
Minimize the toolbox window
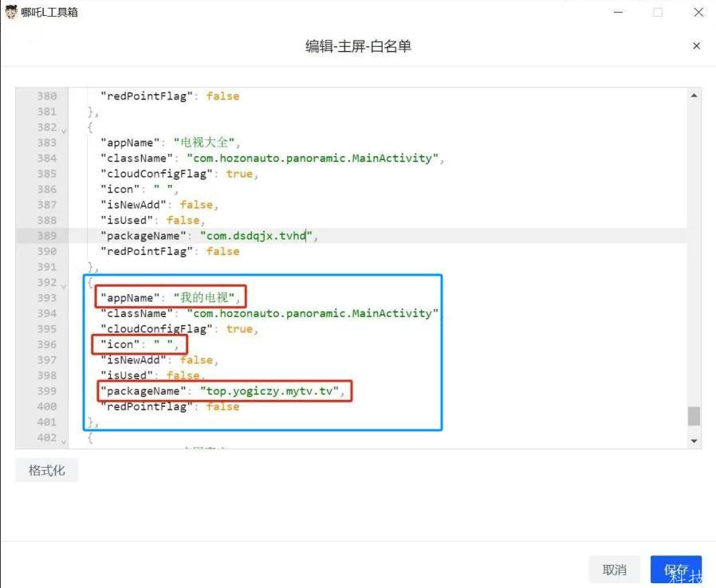619,12
